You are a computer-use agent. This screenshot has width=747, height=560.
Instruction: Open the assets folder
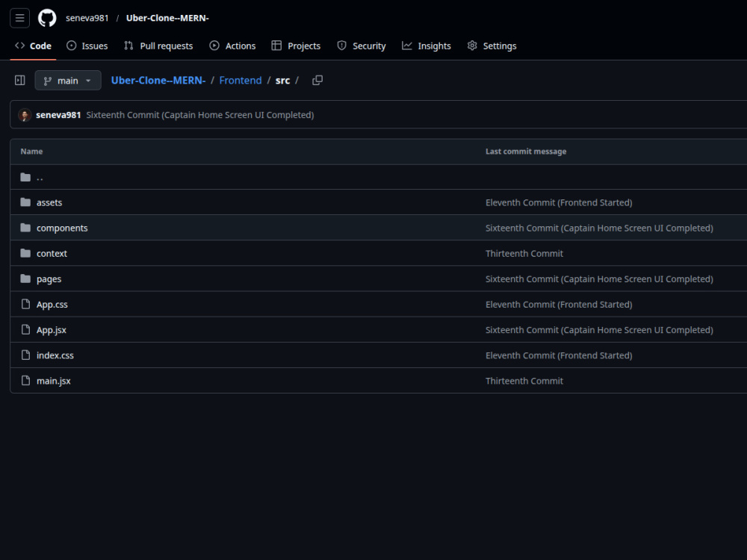[x=49, y=202]
